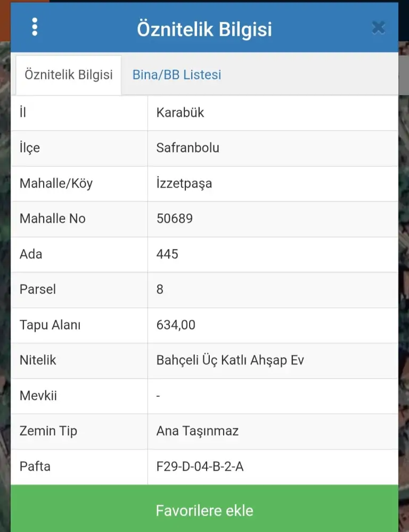409x532 pixels.
Task: Close the Öznitelik Bilgisi dialog
Action: tap(378, 27)
